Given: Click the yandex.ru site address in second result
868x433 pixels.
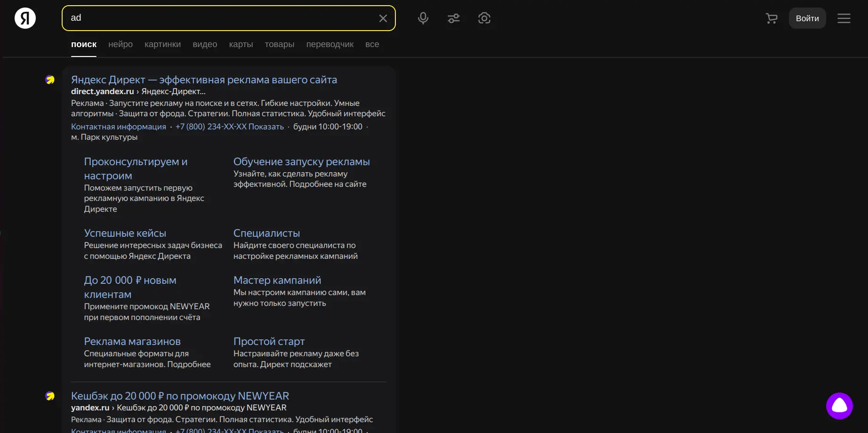Looking at the screenshot, I should click(x=90, y=408).
